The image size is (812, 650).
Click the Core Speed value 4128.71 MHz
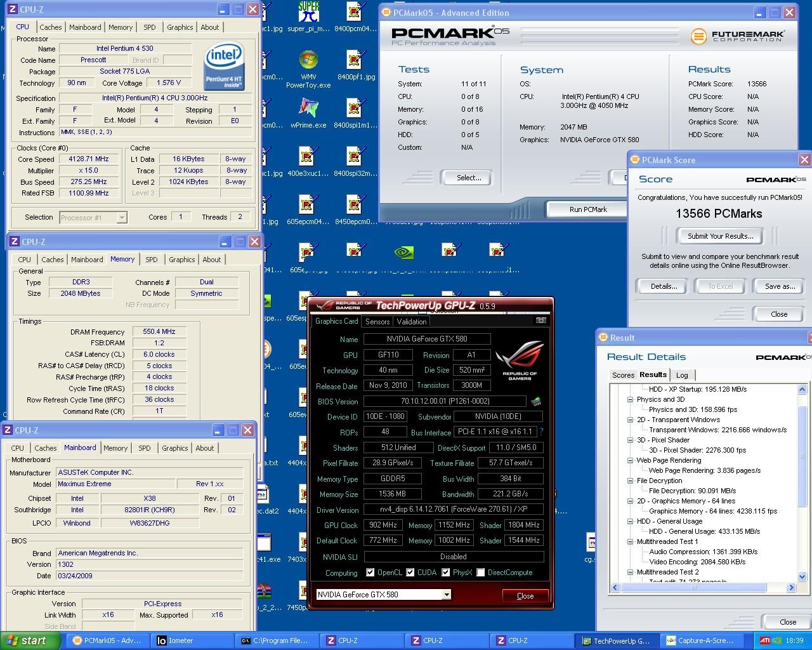click(x=89, y=159)
